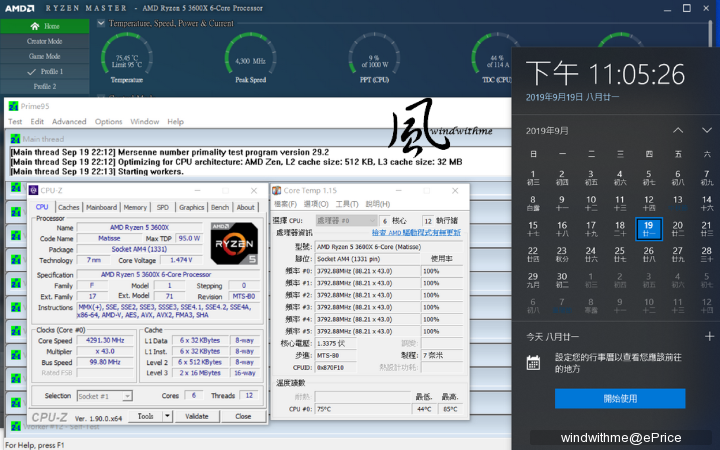Open the 說明(H) menu in Core Temp
This screenshot has width=720, height=450.
pos(377,204)
